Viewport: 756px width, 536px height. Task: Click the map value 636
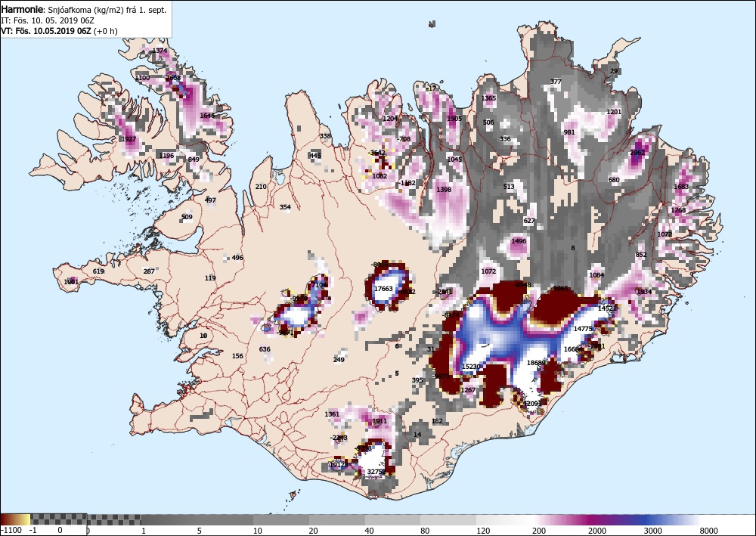click(265, 349)
